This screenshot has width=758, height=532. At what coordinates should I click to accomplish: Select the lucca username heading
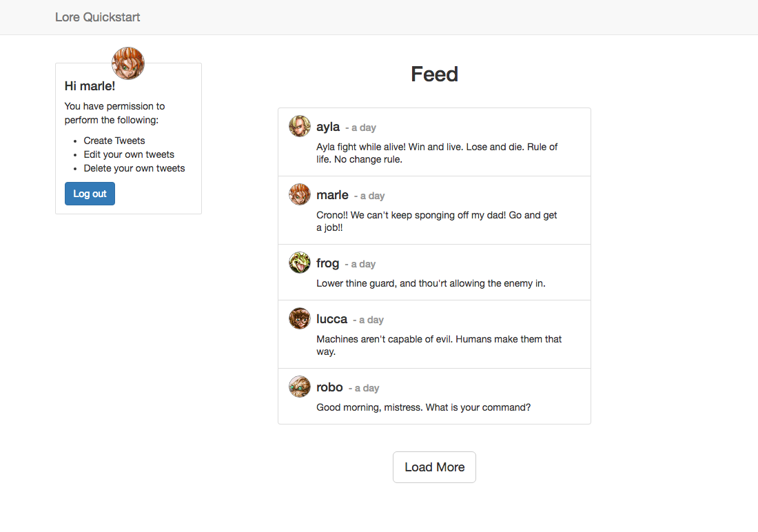click(x=331, y=319)
